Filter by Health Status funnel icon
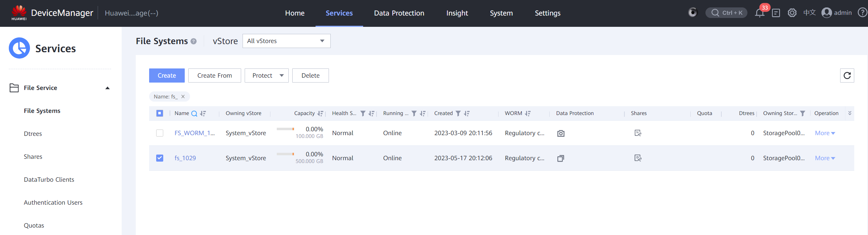This screenshot has height=235, width=868. (362, 114)
